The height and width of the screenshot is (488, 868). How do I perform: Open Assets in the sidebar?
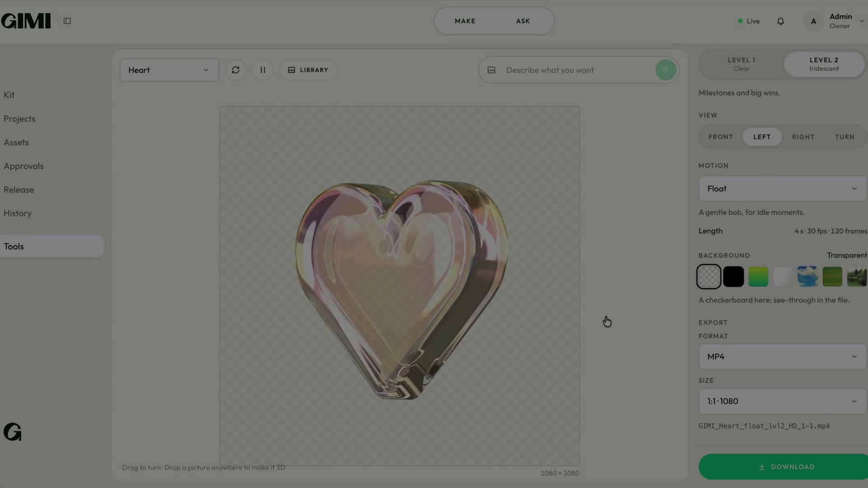click(16, 142)
